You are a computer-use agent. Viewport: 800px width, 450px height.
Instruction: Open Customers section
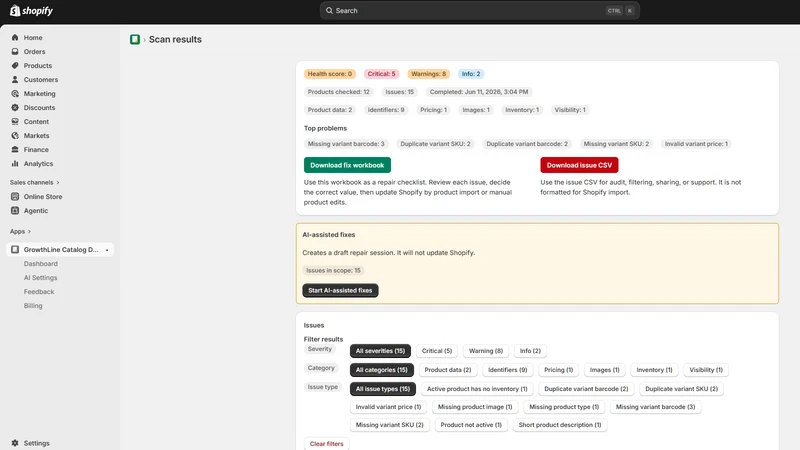point(41,80)
